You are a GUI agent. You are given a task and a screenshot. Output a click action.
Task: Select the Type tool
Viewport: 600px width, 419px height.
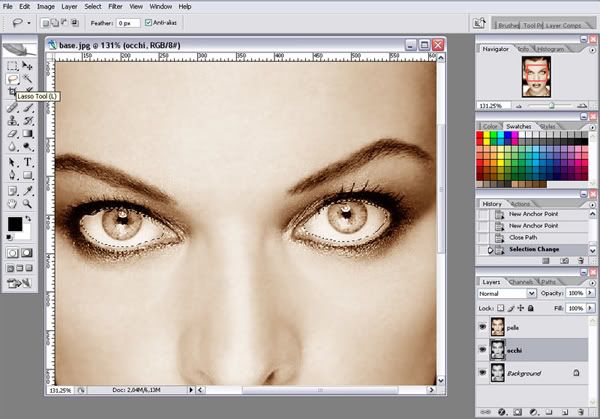27,162
